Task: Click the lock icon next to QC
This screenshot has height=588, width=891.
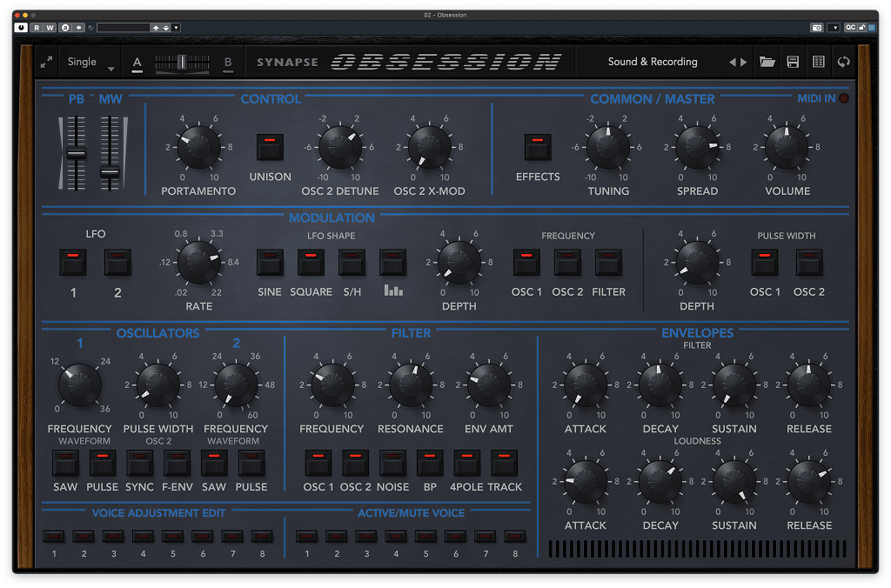Action: tap(862, 27)
